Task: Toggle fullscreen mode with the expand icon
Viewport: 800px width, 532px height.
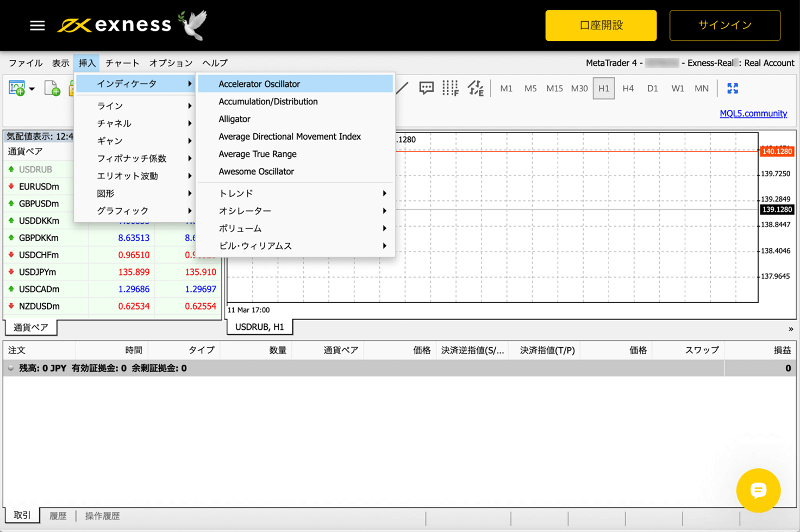Action: [733, 88]
